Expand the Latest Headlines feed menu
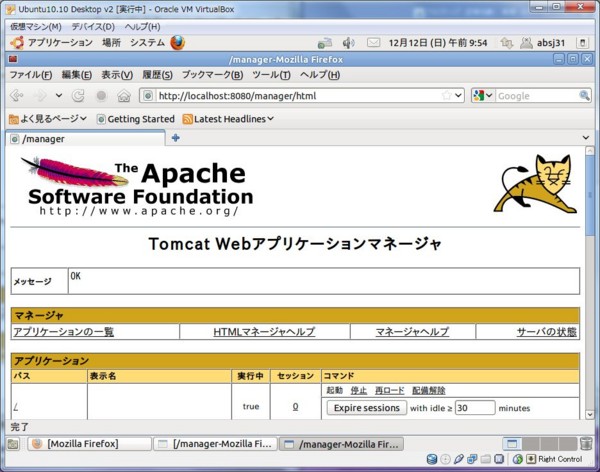The height and width of the screenshot is (472, 600). coord(228,119)
